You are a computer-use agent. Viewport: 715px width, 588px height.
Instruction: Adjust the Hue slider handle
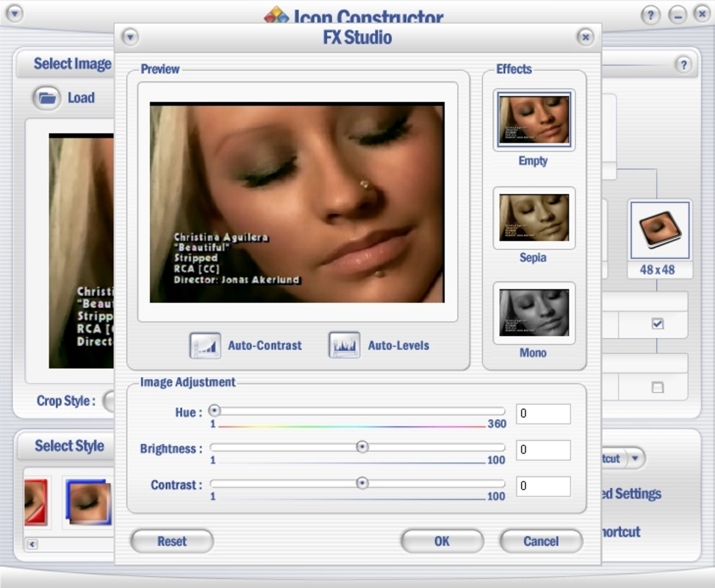tap(215, 411)
